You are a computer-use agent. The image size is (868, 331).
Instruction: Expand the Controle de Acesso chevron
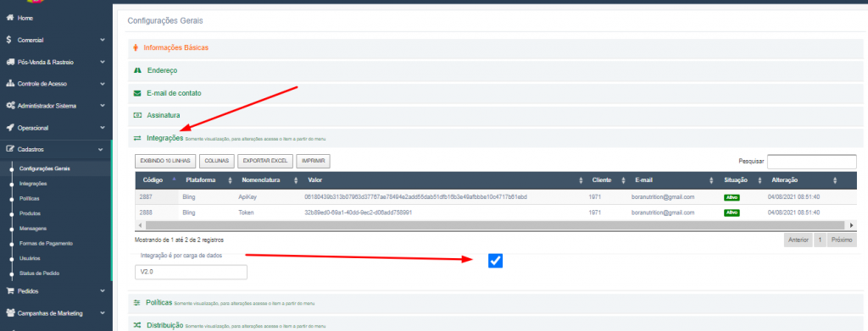(x=103, y=84)
